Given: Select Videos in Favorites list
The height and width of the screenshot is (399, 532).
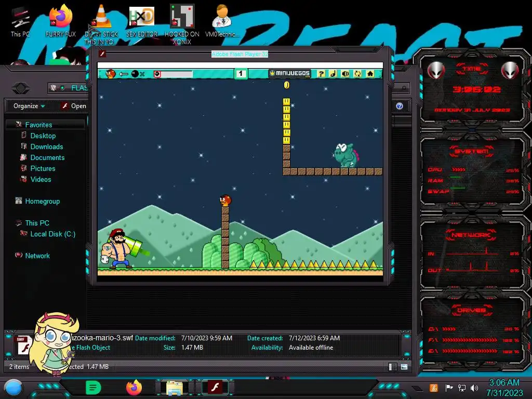Looking at the screenshot, I should pos(41,179).
